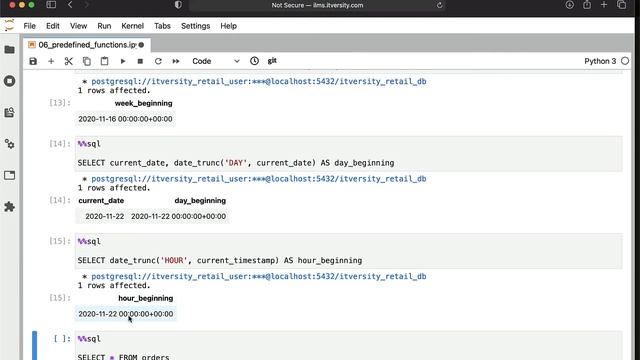
Task: Open the property inspector gears panel
Action: click(x=9, y=144)
